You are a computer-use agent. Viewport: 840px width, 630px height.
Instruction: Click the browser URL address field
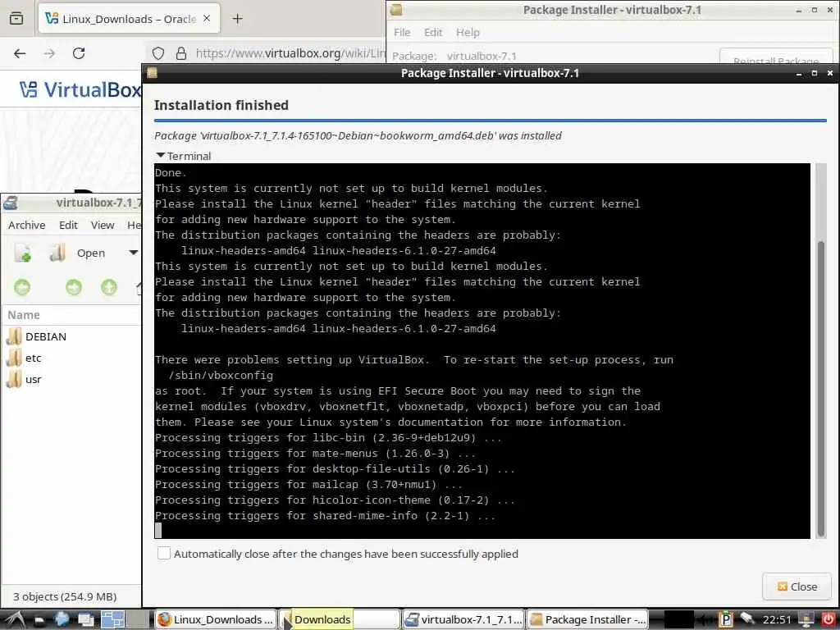pyautogui.click(x=290, y=53)
